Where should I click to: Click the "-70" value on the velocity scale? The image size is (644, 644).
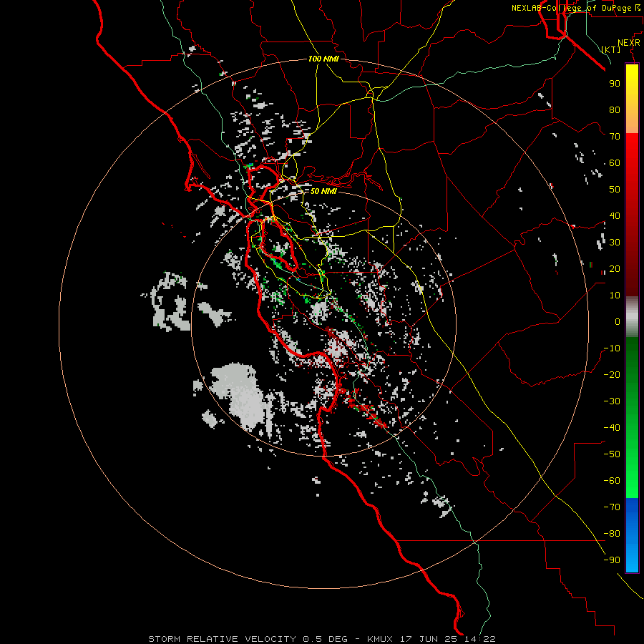point(612,507)
